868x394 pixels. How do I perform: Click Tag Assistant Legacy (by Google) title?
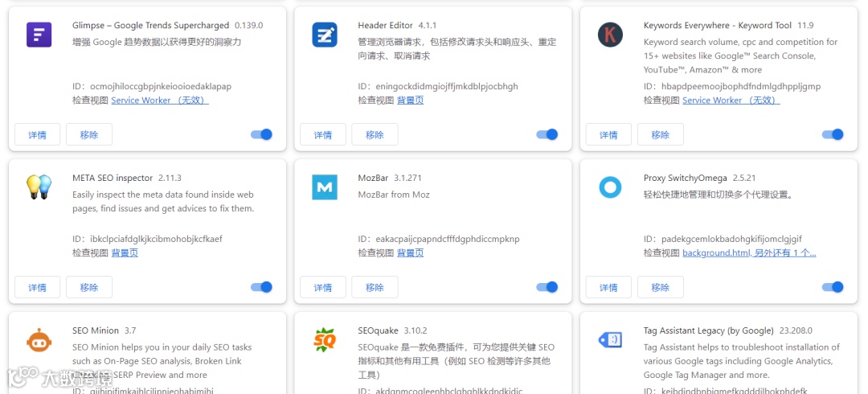pos(709,330)
